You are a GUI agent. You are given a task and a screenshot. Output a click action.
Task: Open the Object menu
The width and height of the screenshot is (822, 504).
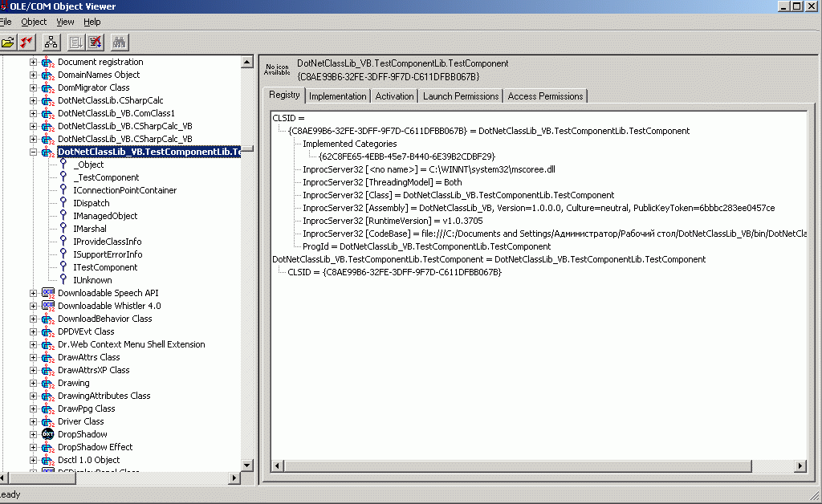(x=34, y=22)
